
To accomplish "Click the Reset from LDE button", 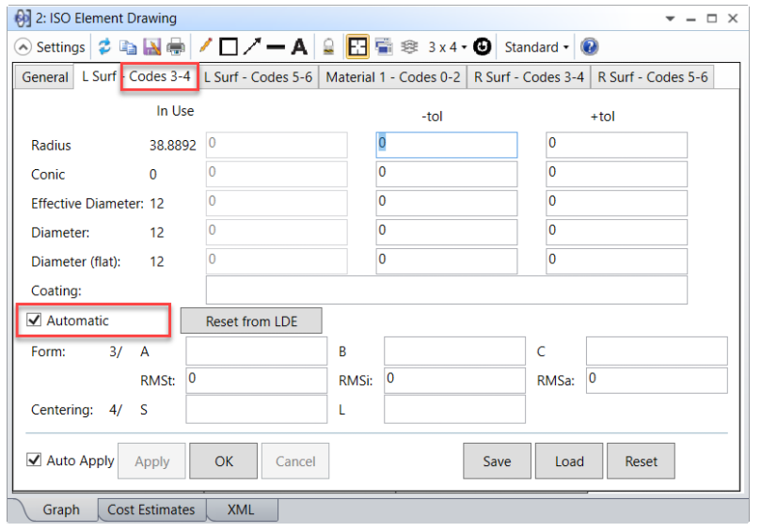I will point(251,321).
